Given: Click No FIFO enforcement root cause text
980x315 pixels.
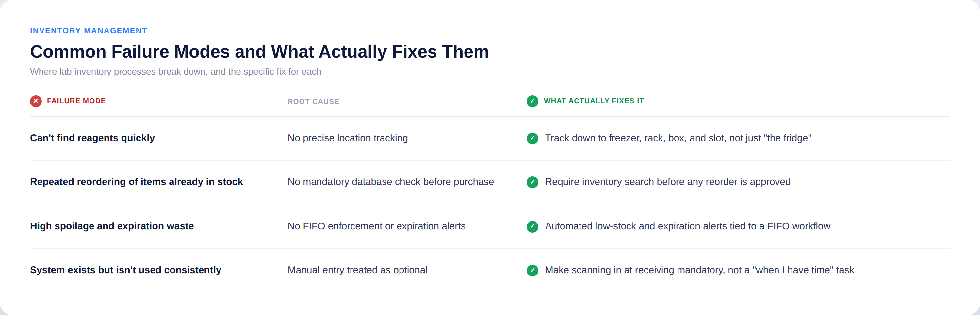Looking at the screenshot, I should tap(377, 226).
